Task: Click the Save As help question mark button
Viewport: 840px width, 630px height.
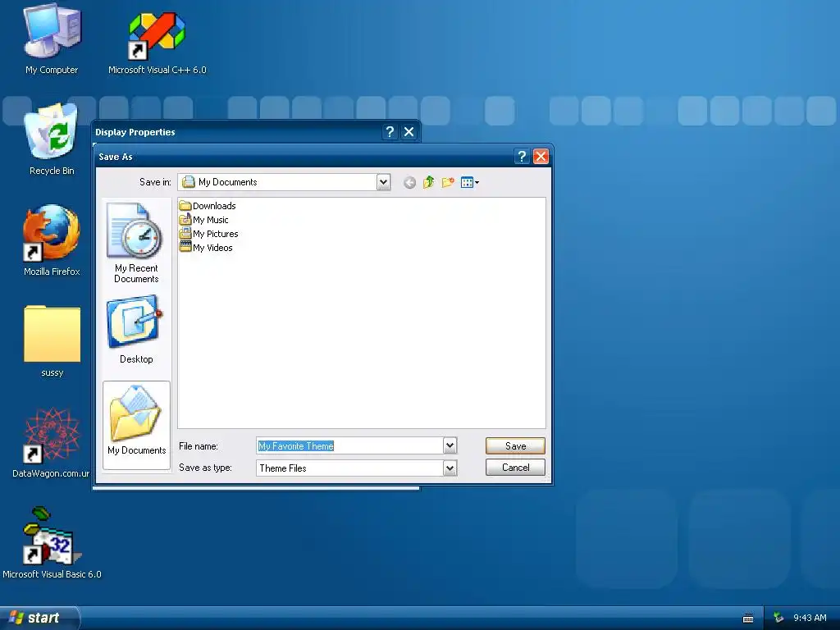Action: point(522,157)
